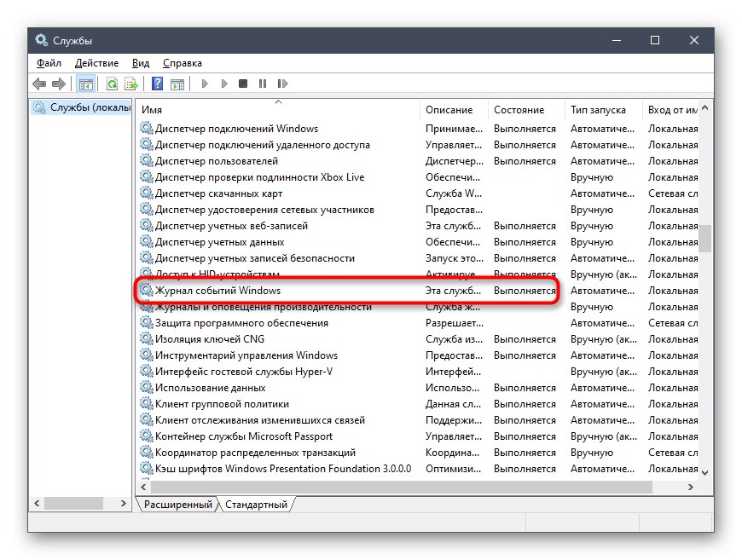742x560 pixels.
Task: Open the Действие menu
Action: 97,62
